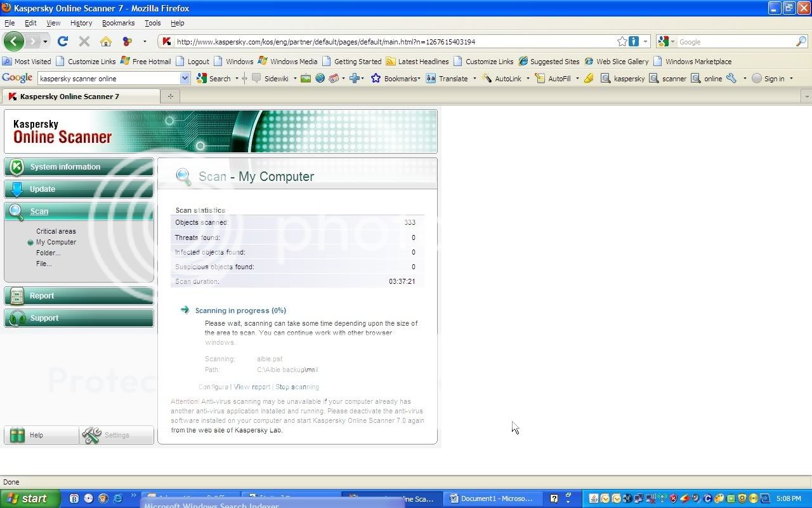
Task: Open the Tools menu
Action: click(x=152, y=23)
